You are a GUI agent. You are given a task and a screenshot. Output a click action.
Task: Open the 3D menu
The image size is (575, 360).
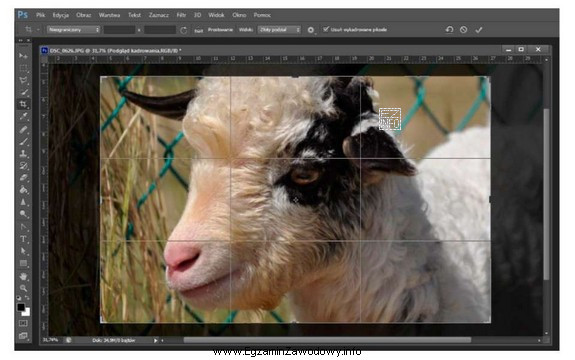[197, 15]
